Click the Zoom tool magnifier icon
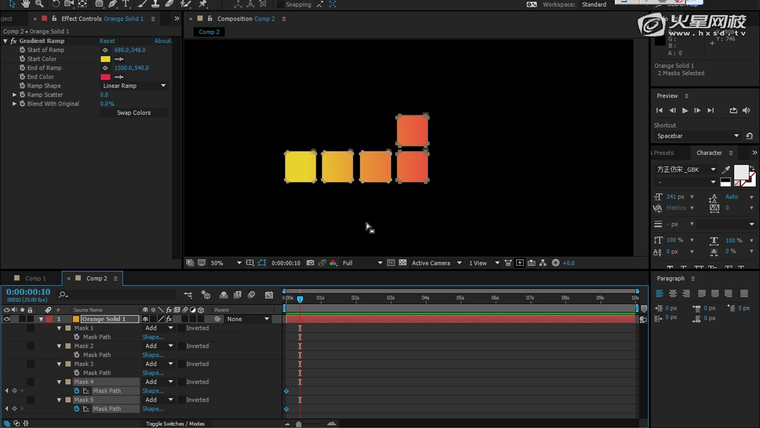Screen dimensions: 760x428 tap(39, 4)
